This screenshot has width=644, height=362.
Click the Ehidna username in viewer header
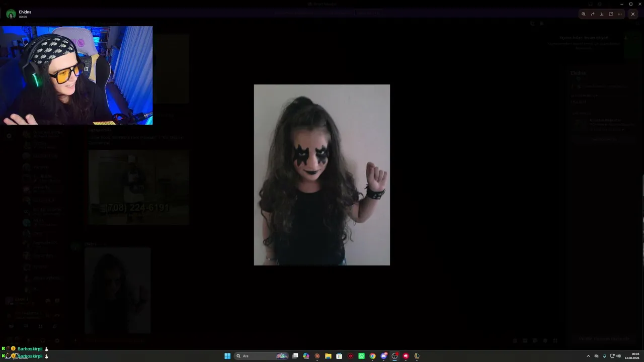tap(25, 12)
